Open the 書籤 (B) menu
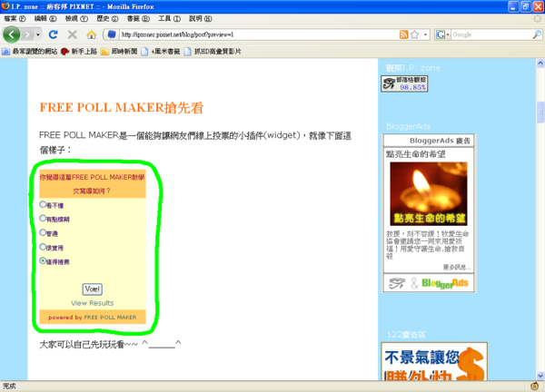 (138, 18)
